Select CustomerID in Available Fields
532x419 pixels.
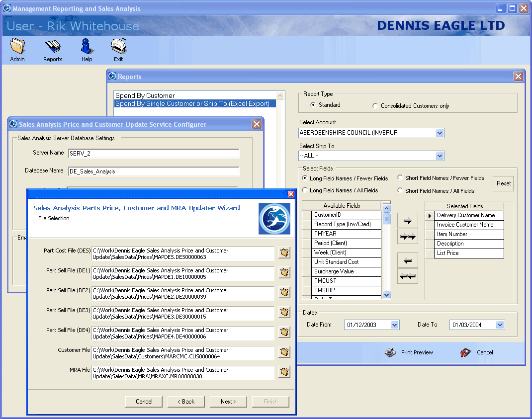(x=346, y=215)
